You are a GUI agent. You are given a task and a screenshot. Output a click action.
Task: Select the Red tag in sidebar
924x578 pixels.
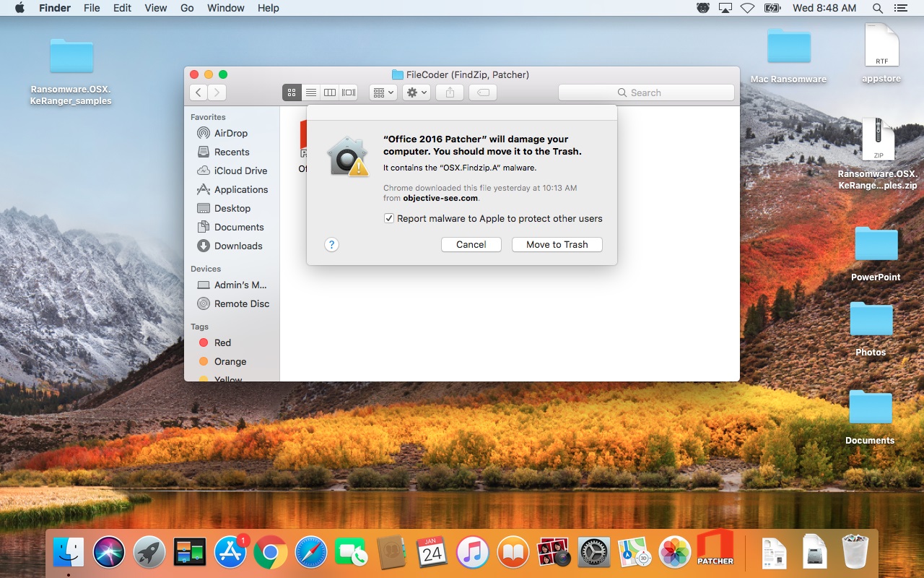tap(222, 342)
